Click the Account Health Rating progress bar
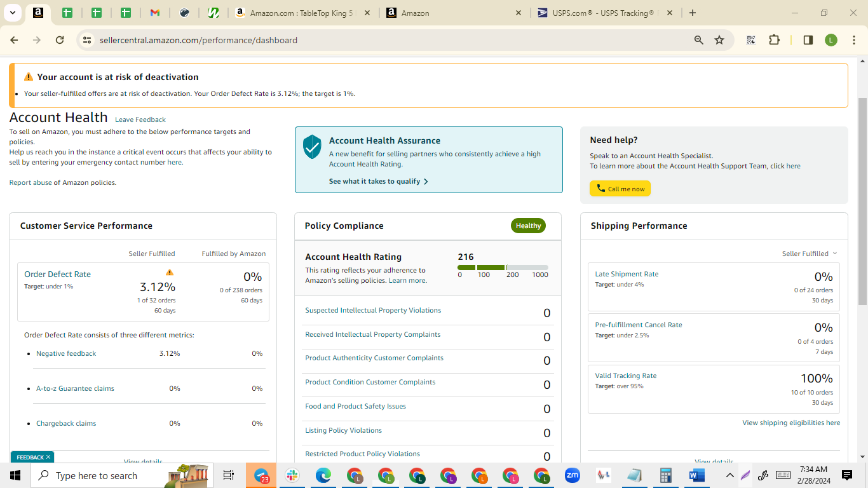The width and height of the screenshot is (868, 488). coord(503,268)
